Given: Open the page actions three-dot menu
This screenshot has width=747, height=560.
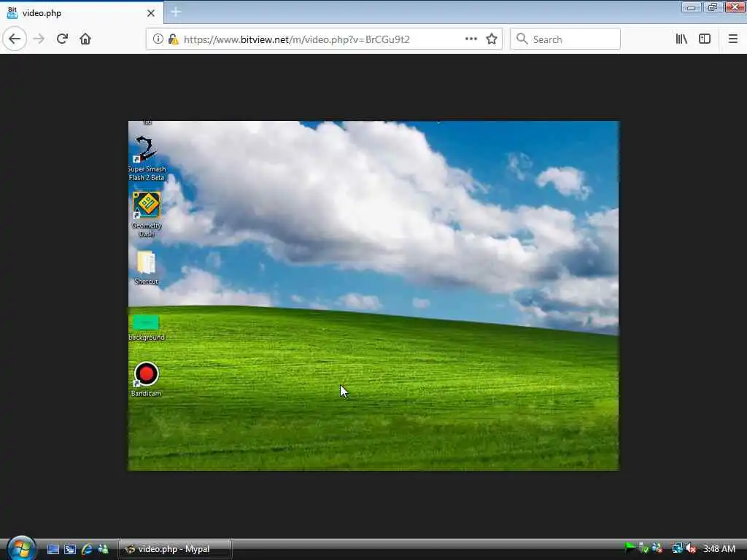Looking at the screenshot, I should [x=471, y=39].
